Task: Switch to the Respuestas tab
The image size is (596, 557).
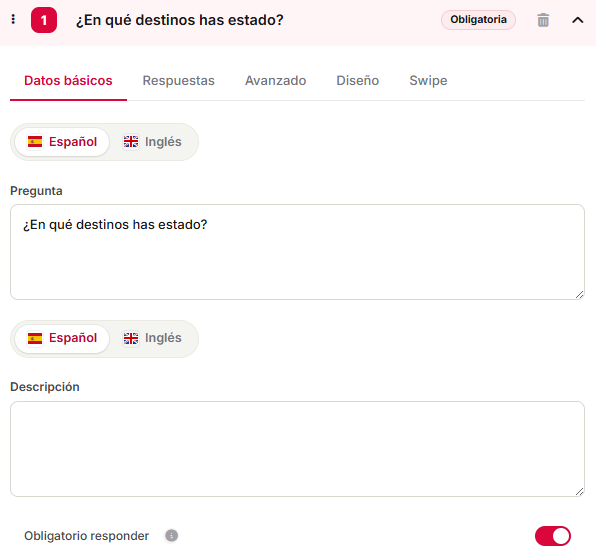Action: click(x=178, y=81)
